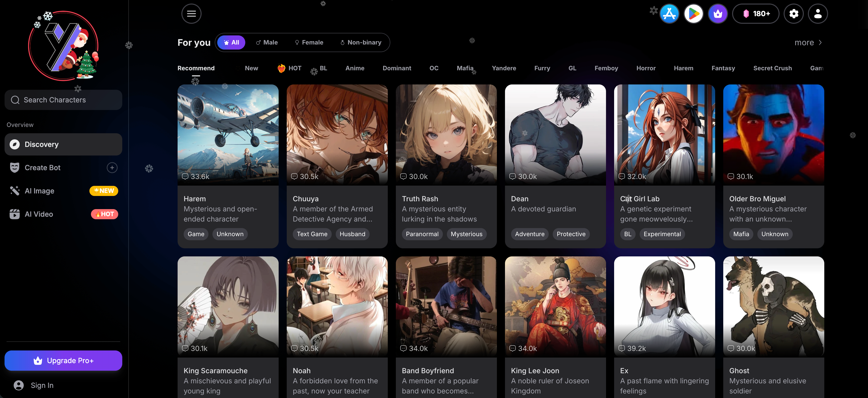Image resolution: width=868 pixels, height=398 pixels.
Task: Expand more characters with the more arrow
Action: [x=808, y=42]
